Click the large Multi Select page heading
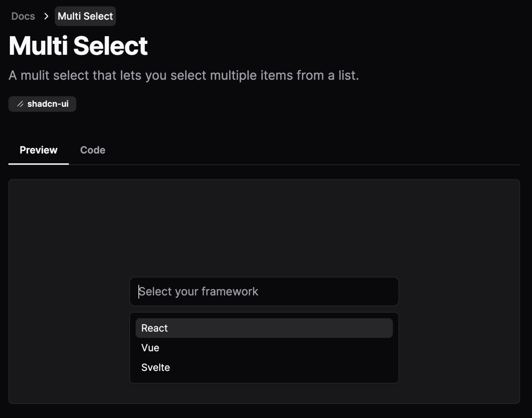The width and height of the screenshot is (532, 418). (x=78, y=46)
